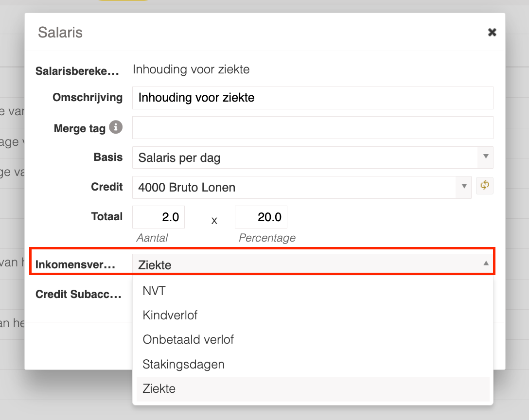
Task: Click into the empty Merge tag field
Action: coord(312,127)
